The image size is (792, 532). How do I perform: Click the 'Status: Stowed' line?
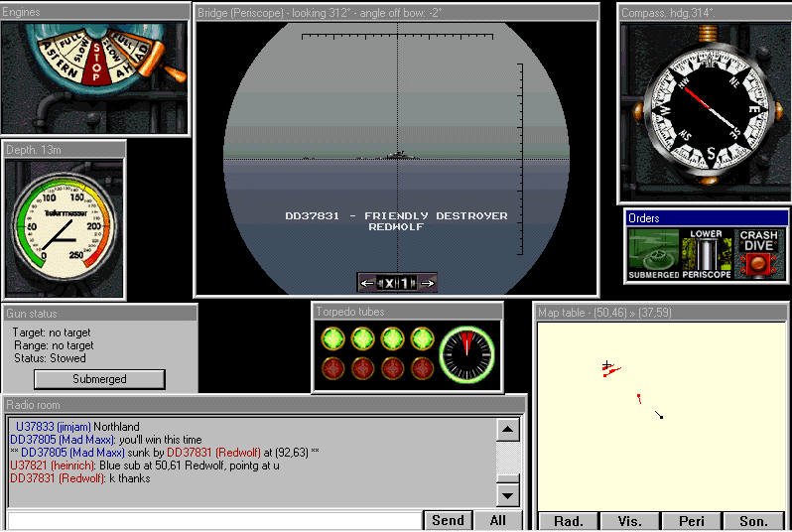pyautogui.click(x=50, y=358)
